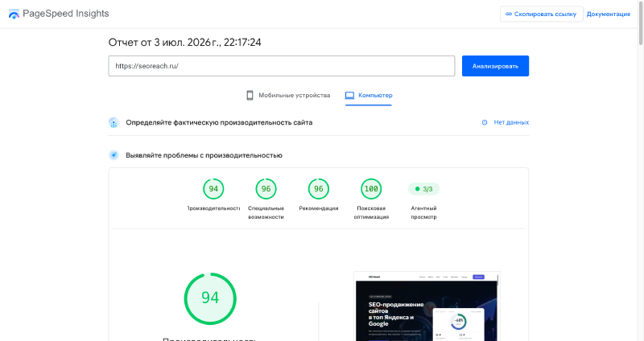This screenshot has width=644, height=341.
Task: Click the info icon next to Нет данных
Action: tap(485, 122)
